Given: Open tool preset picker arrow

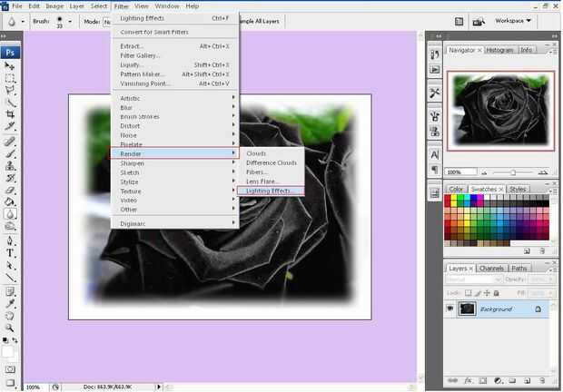Looking at the screenshot, I should pyautogui.click(x=23, y=22).
